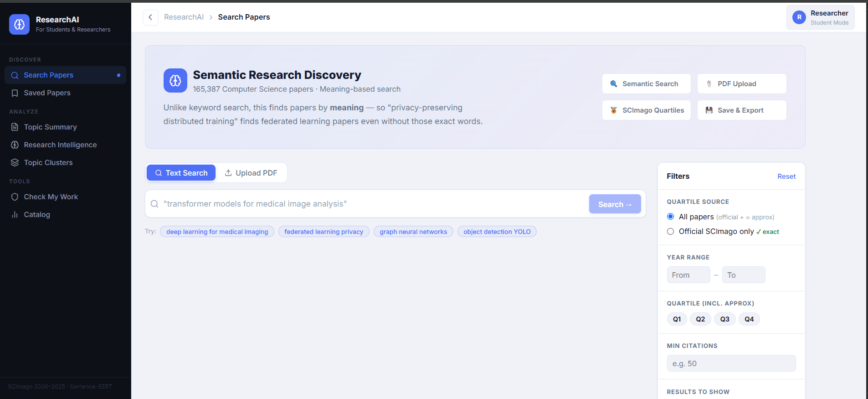Switch to the Upload PDF tab
The width and height of the screenshot is (868, 399).
pos(251,173)
